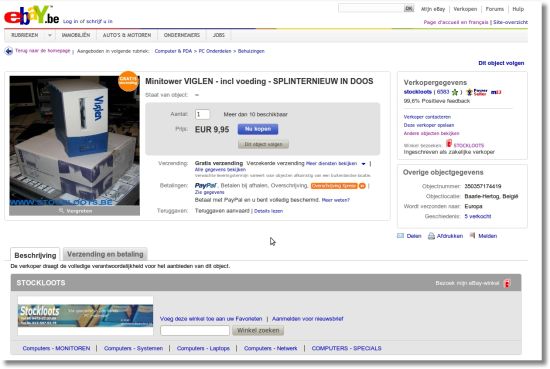Click the Afdrukken printer icon
Image resolution: width=550 pixels, height=369 pixels.
point(431,236)
